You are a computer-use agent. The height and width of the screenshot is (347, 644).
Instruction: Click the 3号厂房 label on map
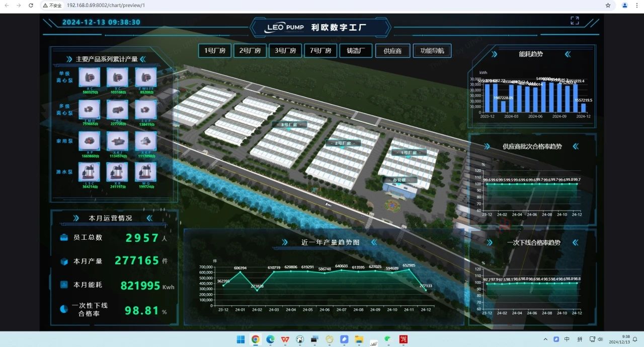pyautogui.click(x=289, y=124)
